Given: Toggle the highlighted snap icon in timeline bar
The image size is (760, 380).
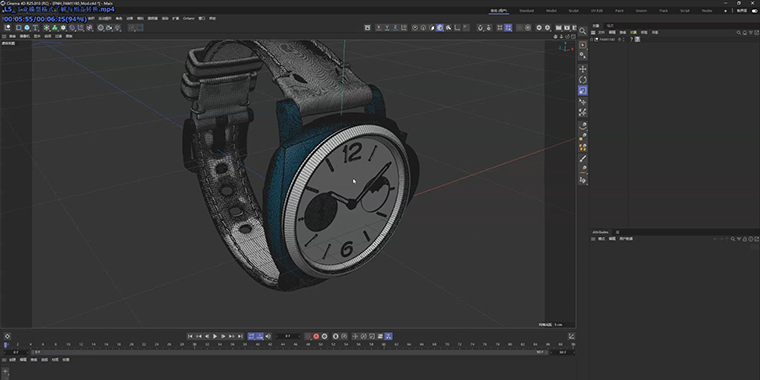Looking at the screenshot, I should [x=388, y=336].
